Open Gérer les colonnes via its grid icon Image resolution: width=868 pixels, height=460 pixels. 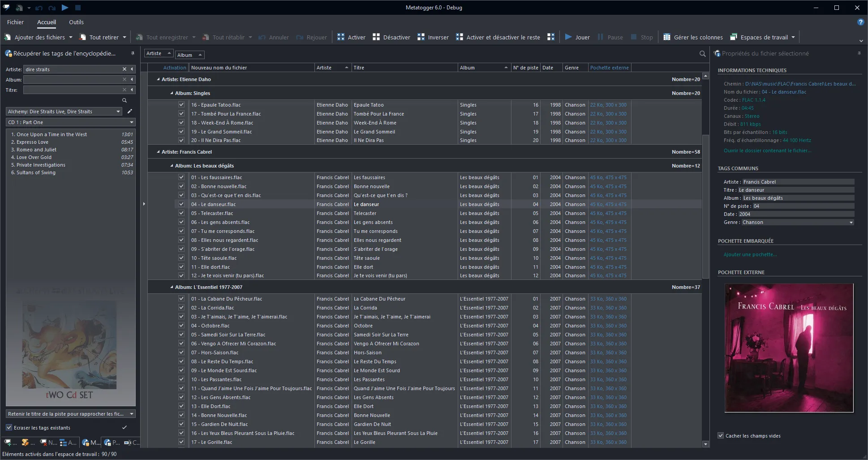[x=668, y=37]
